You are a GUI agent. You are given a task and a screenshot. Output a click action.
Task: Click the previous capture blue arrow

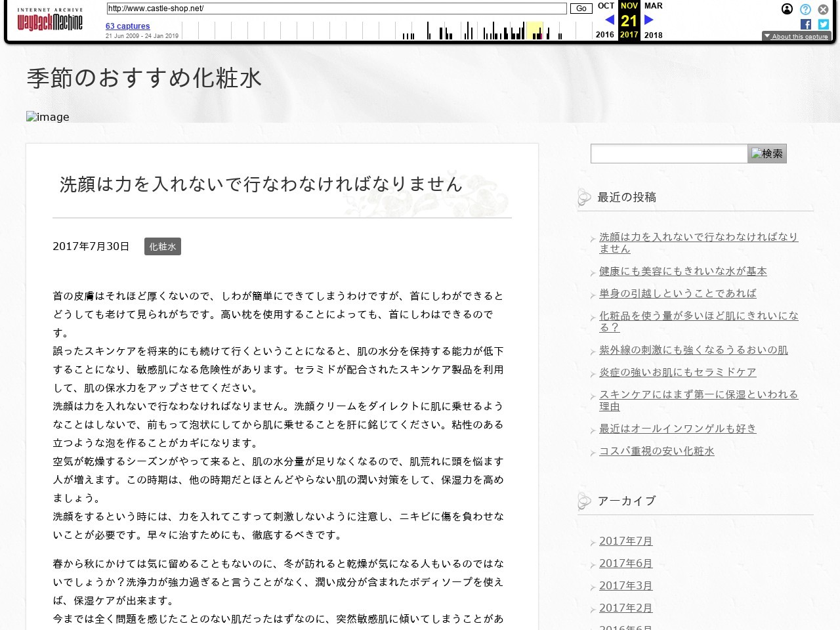pos(609,20)
